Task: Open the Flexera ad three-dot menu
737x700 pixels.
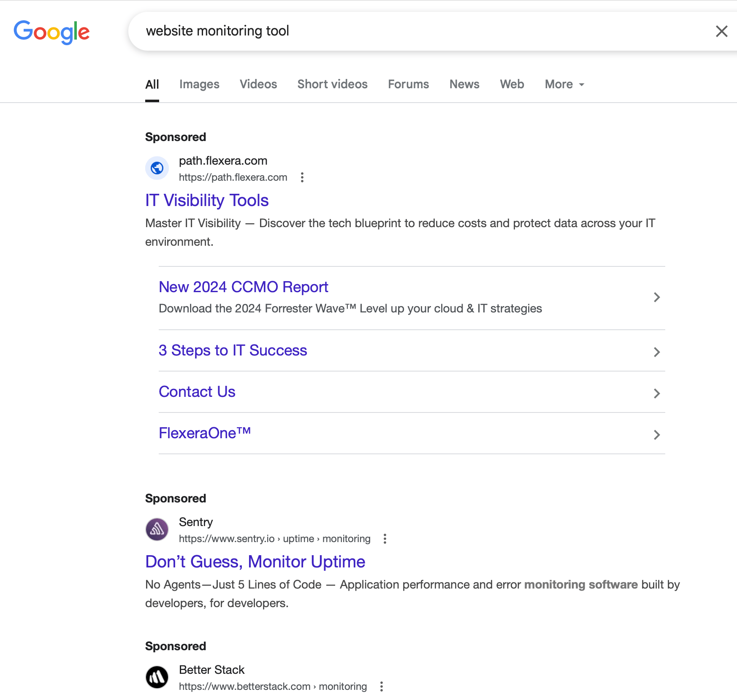Action: coord(302,177)
